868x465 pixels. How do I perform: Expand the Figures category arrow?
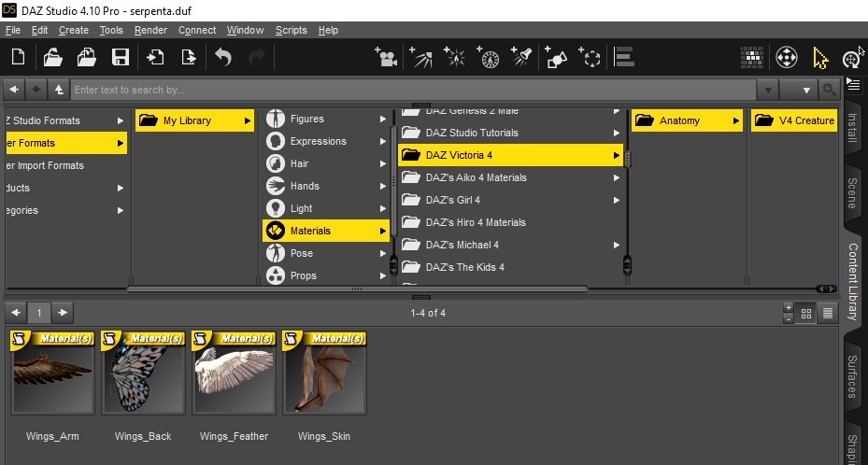382,119
